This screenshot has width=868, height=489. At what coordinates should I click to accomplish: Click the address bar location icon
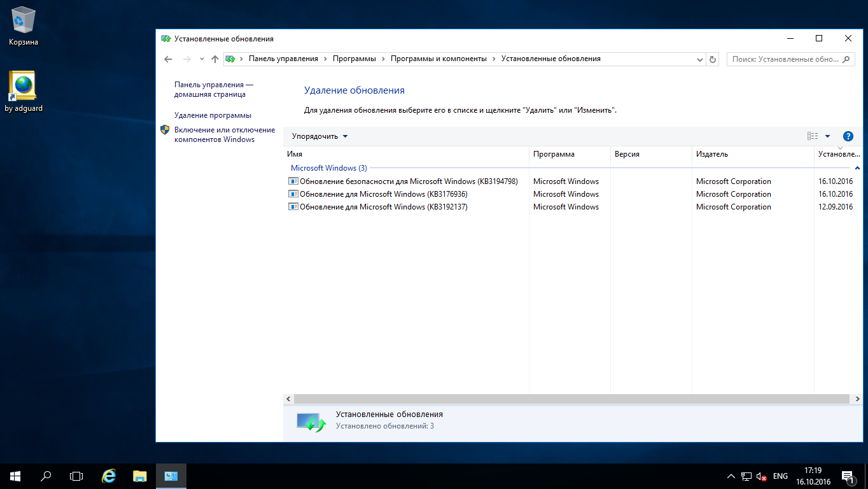coord(230,59)
